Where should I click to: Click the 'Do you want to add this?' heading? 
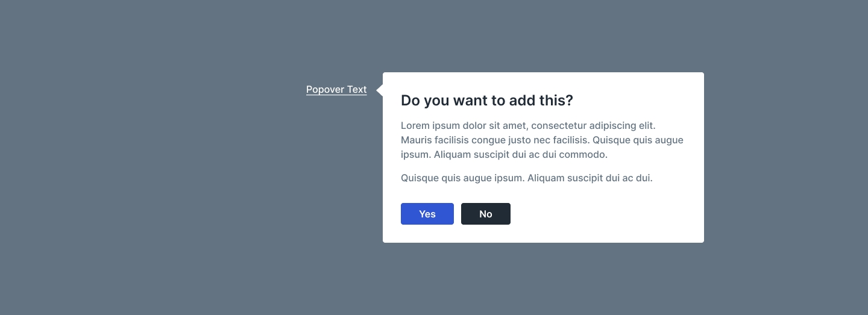[486, 101]
